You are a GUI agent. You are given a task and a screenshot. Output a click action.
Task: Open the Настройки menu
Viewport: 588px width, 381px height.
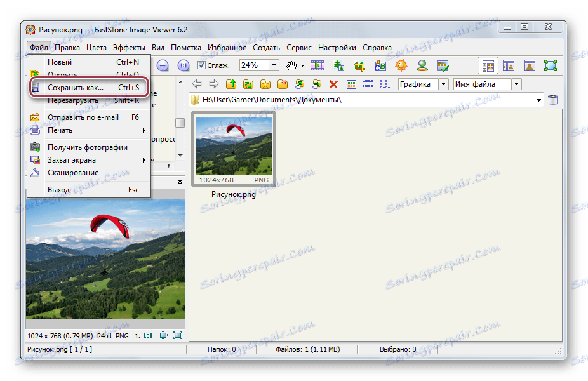(337, 48)
